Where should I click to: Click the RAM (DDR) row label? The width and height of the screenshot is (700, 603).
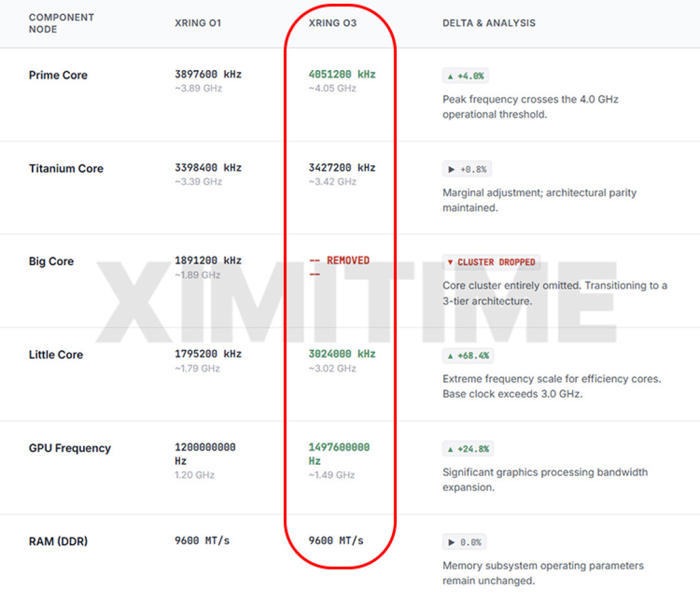coord(58,541)
